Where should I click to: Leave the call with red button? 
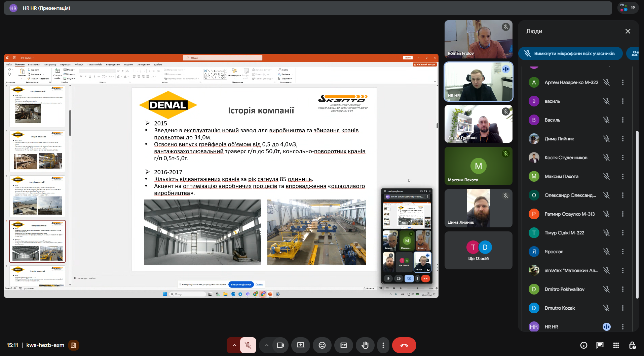click(404, 345)
